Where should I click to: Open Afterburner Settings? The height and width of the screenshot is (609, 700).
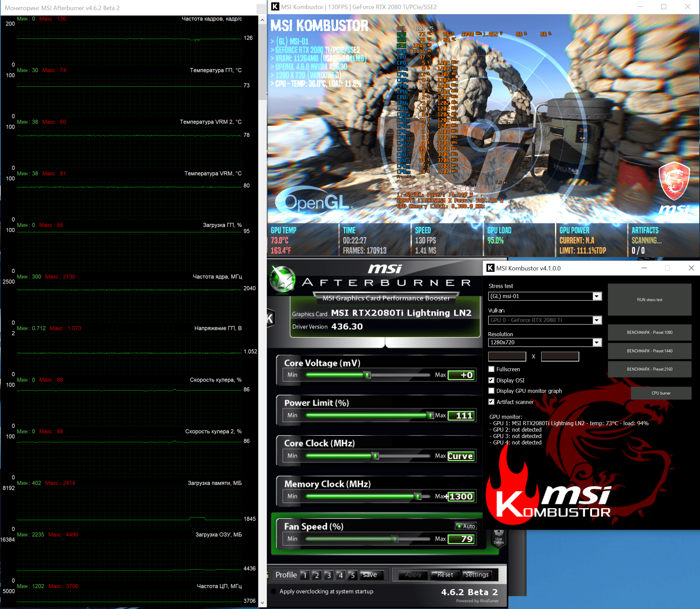477,575
